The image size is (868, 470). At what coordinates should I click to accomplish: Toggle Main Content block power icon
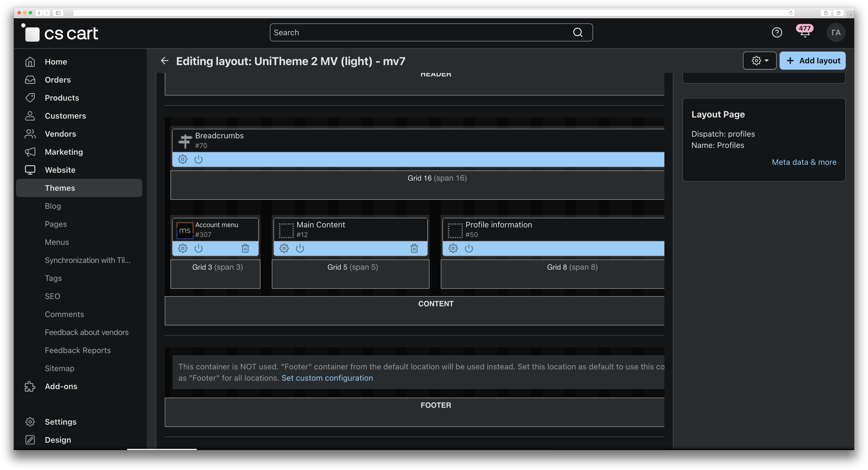tap(300, 249)
